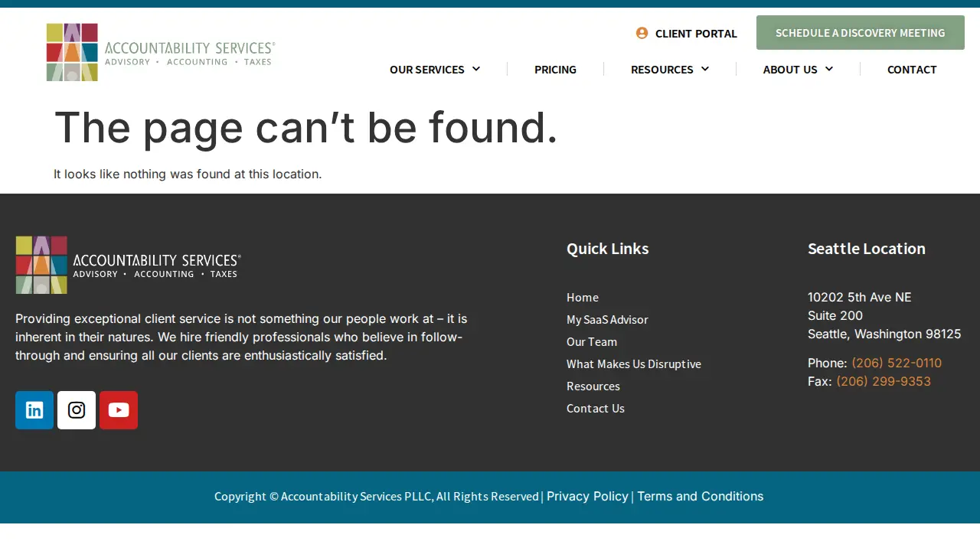Open the Terms and Conditions link
The width and height of the screenshot is (980, 551).
point(701,496)
